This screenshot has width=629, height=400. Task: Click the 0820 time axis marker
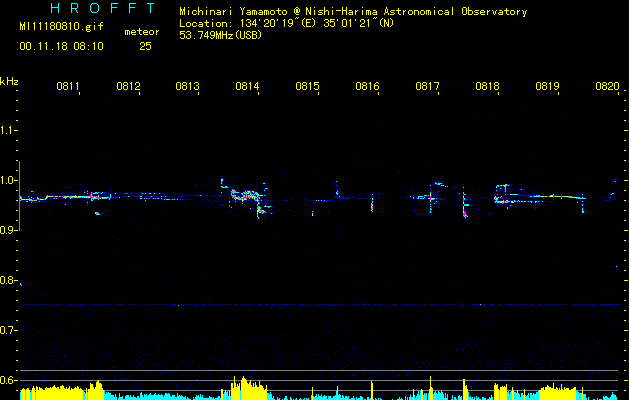[607, 86]
